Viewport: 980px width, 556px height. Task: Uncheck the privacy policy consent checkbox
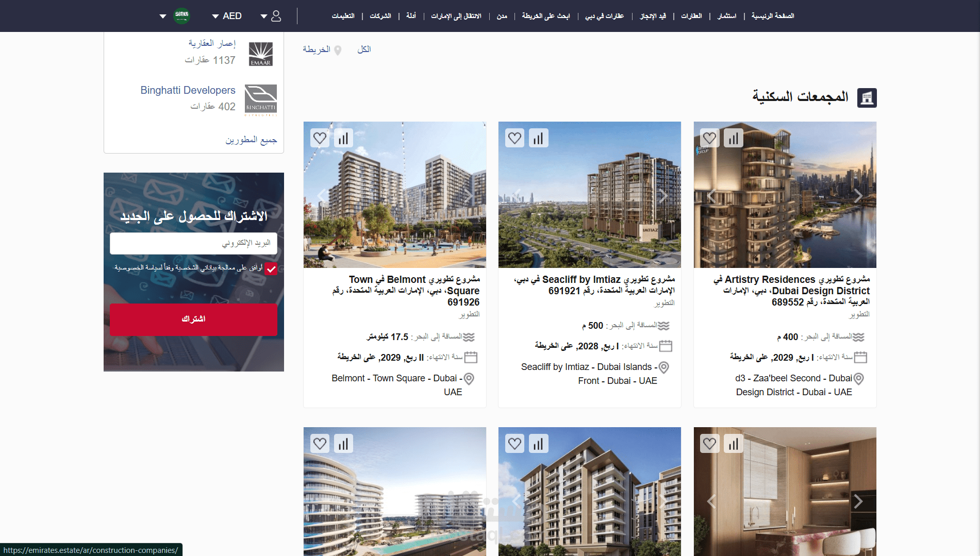pyautogui.click(x=271, y=268)
